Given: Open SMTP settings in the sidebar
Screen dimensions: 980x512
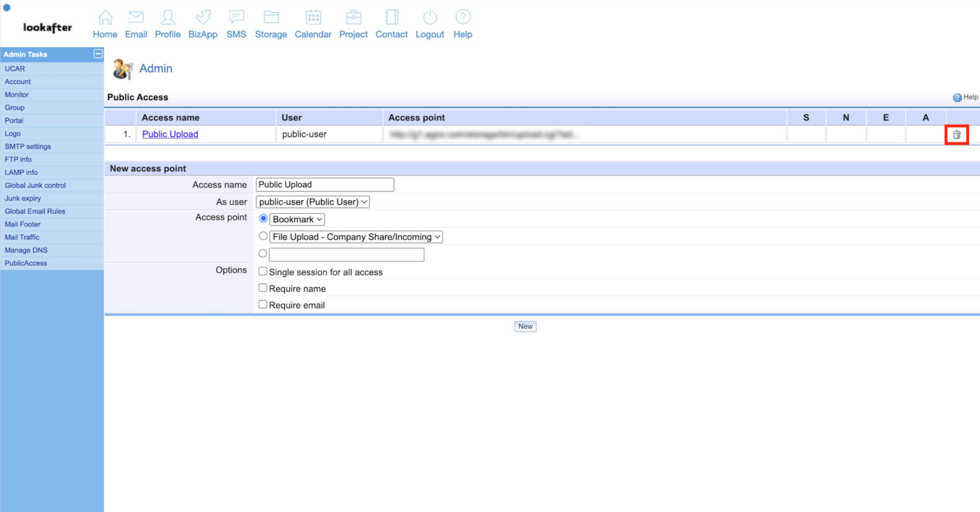Looking at the screenshot, I should (x=28, y=146).
